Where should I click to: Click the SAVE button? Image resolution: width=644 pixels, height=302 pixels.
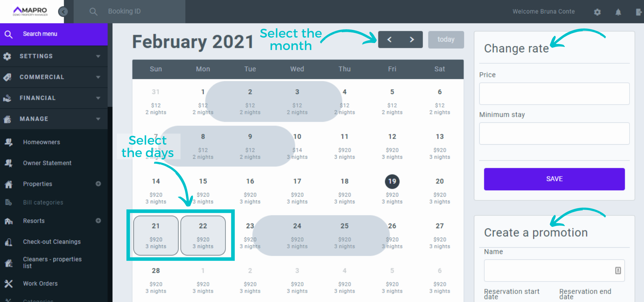pos(554,179)
